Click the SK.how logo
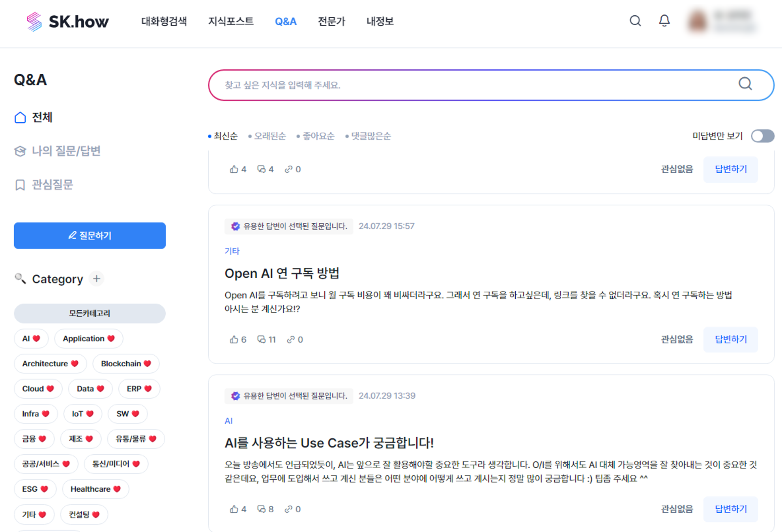 click(x=67, y=21)
